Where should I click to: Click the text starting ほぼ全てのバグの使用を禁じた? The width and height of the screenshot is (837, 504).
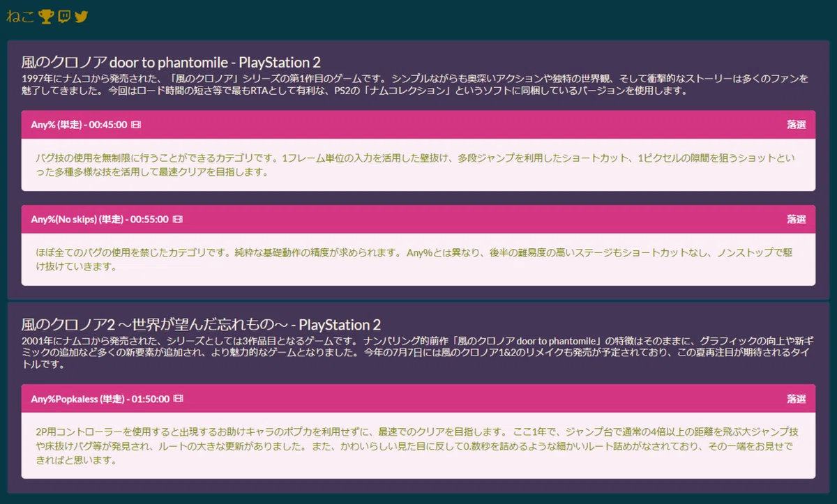(x=416, y=259)
